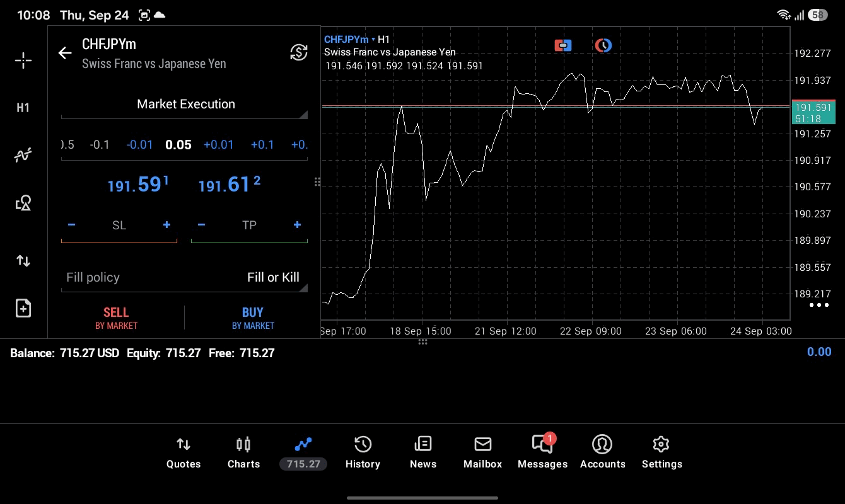Open the Settings tab

click(x=661, y=453)
